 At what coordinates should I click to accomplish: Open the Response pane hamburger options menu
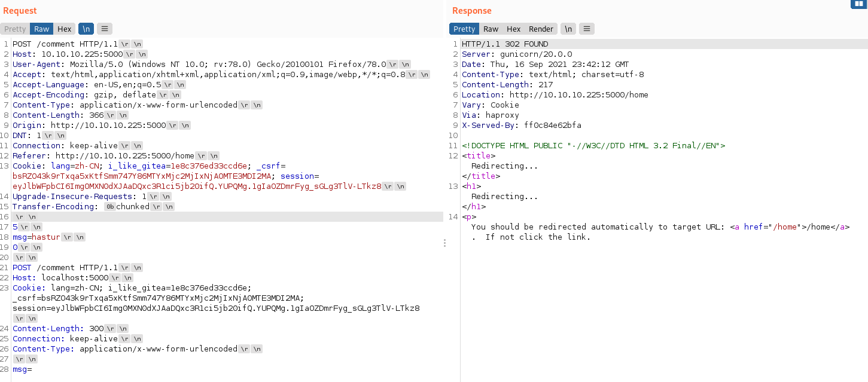pos(587,29)
